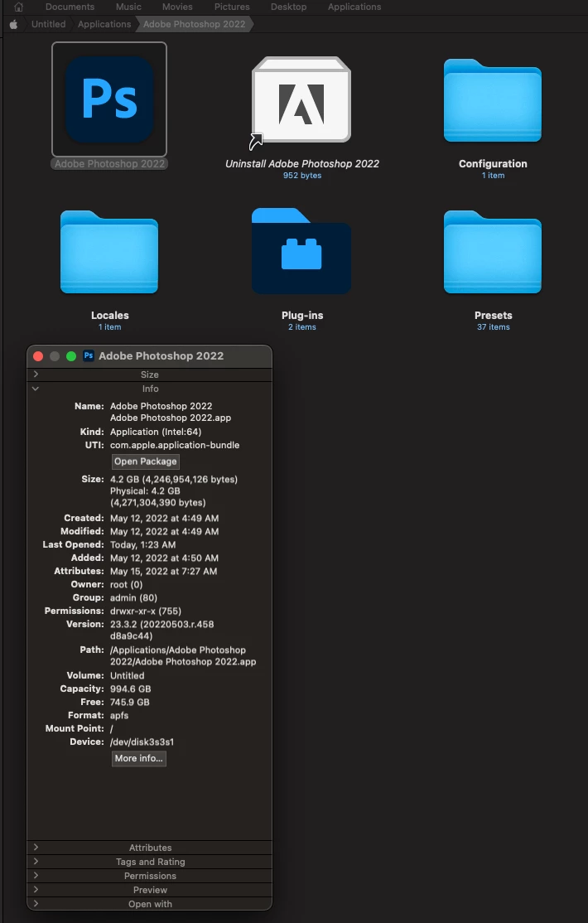Click the Last Opened Today, 1:23 AM value

click(142, 544)
